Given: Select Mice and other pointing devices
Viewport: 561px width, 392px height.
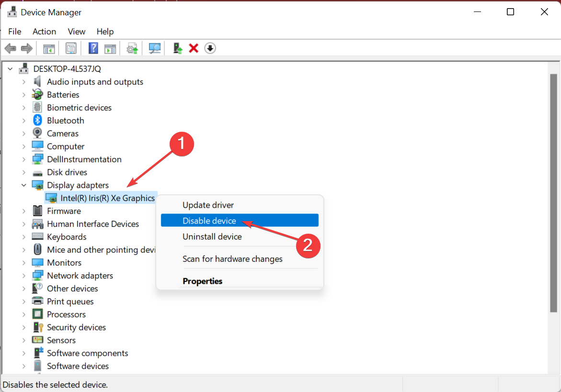Looking at the screenshot, I should click(x=101, y=250).
